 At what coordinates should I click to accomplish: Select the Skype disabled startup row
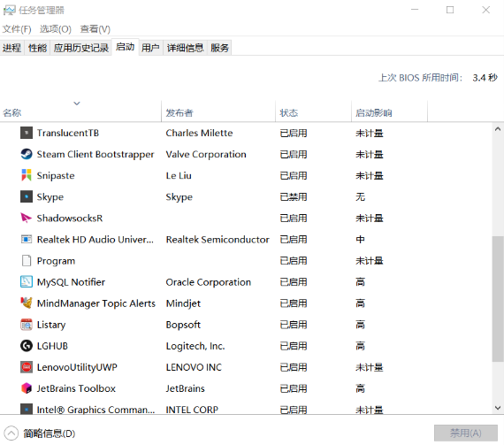point(246,196)
